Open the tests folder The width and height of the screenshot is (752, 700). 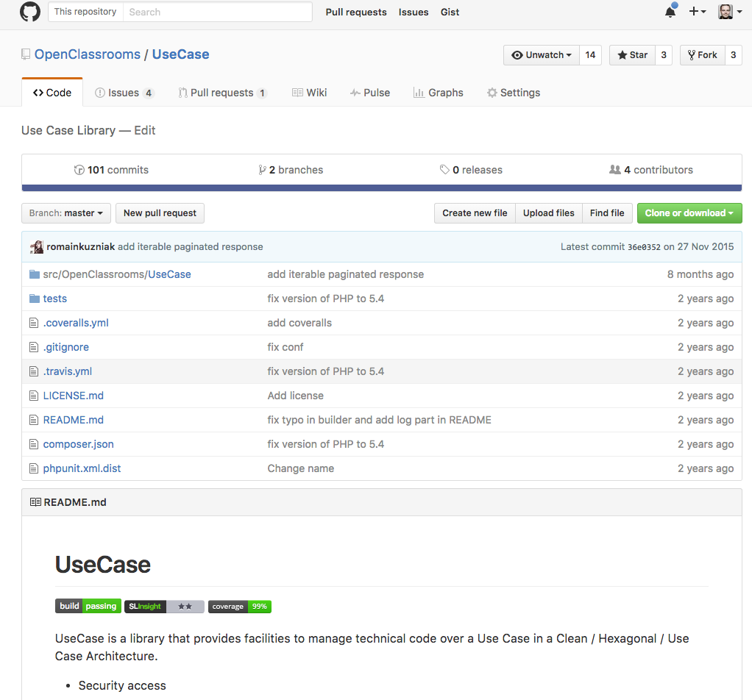tap(55, 299)
